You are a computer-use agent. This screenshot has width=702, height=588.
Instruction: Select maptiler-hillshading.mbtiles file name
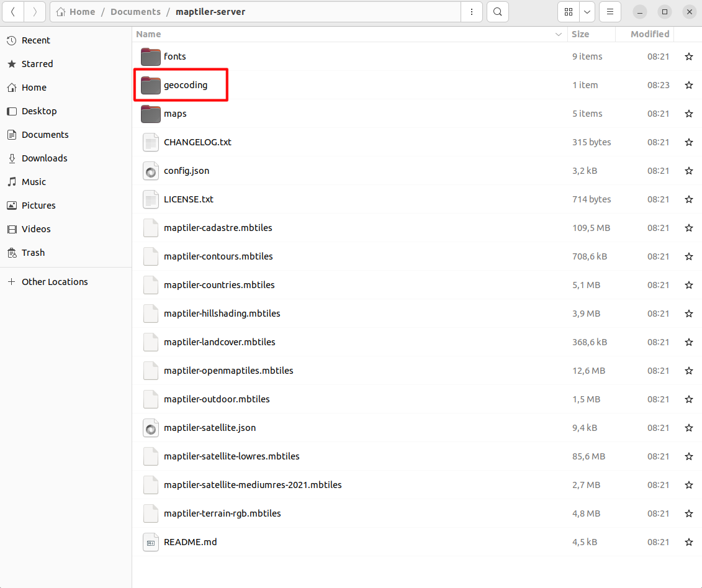(x=222, y=314)
